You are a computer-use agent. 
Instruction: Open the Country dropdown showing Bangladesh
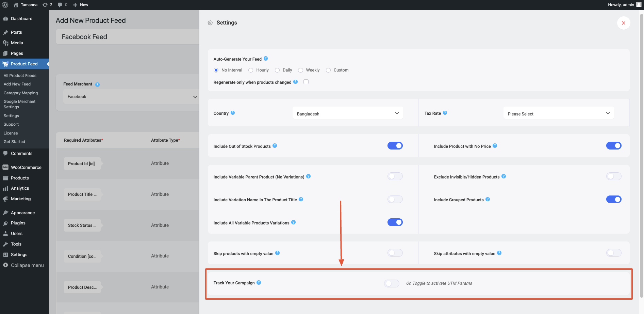click(x=348, y=113)
